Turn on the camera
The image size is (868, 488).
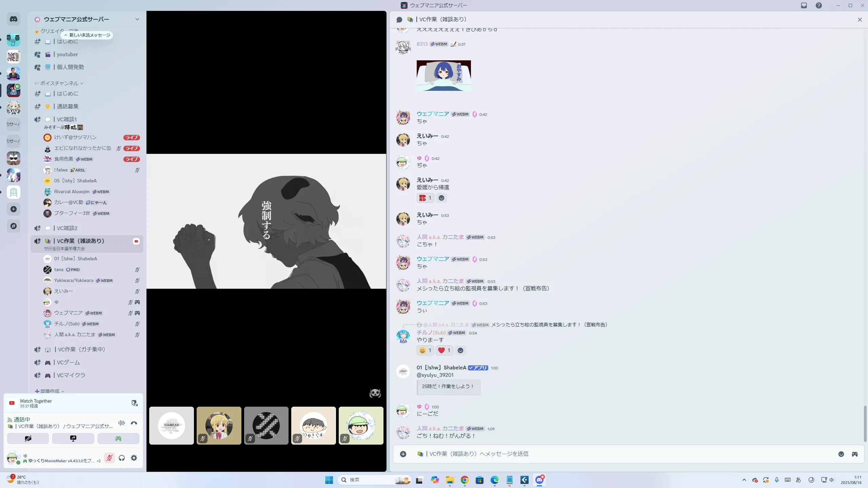28,439
